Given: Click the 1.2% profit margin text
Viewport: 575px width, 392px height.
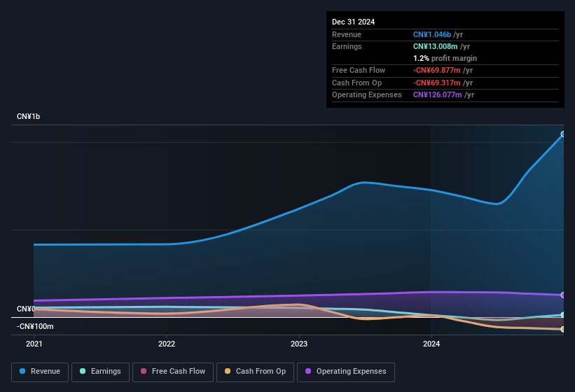Looking at the screenshot, I should (445, 58).
